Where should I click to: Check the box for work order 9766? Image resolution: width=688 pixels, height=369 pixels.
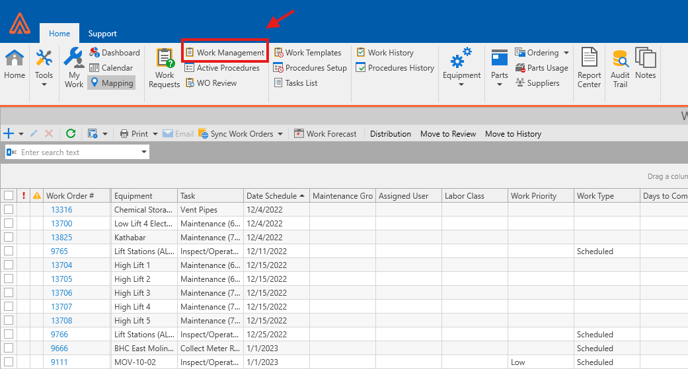(x=8, y=334)
